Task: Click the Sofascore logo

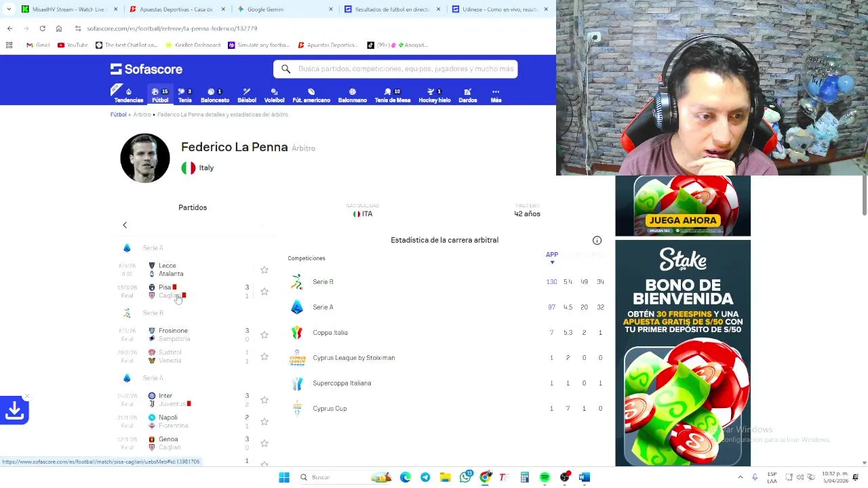Action: [146, 69]
